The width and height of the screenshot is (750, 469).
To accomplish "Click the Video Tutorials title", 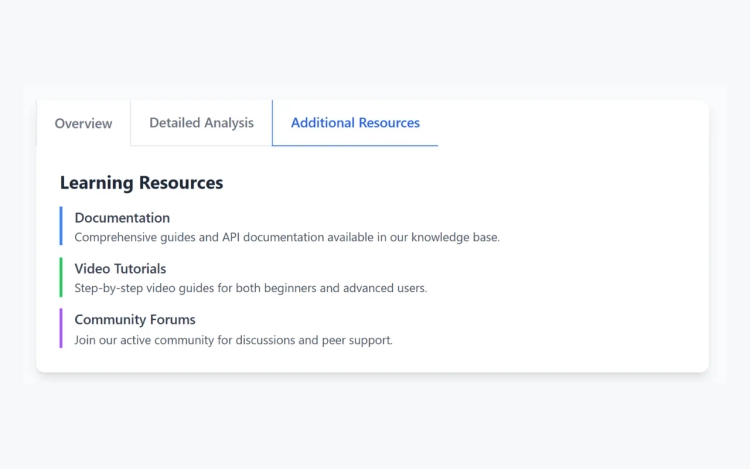I will (x=120, y=269).
